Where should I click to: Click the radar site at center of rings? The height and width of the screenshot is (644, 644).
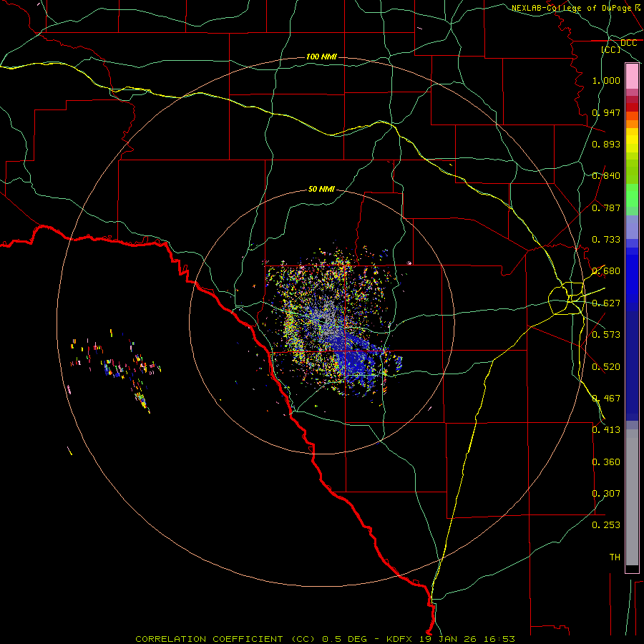(x=323, y=321)
